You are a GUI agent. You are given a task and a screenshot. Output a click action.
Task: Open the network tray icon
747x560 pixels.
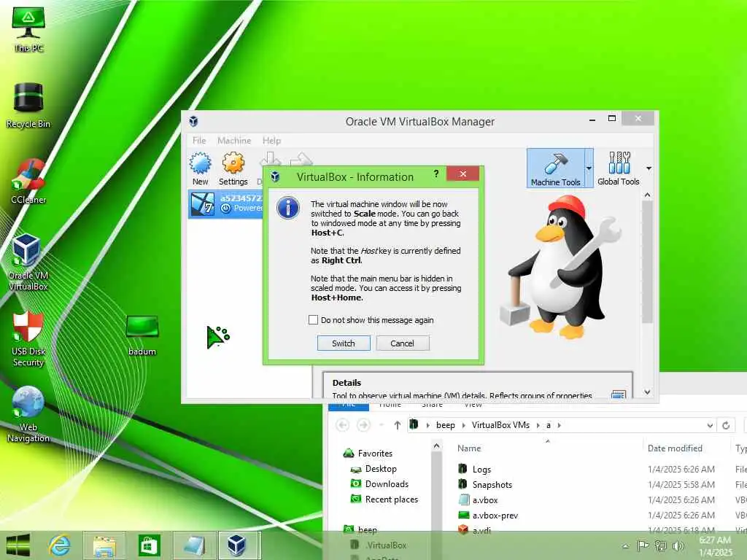[x=660, y=545]
